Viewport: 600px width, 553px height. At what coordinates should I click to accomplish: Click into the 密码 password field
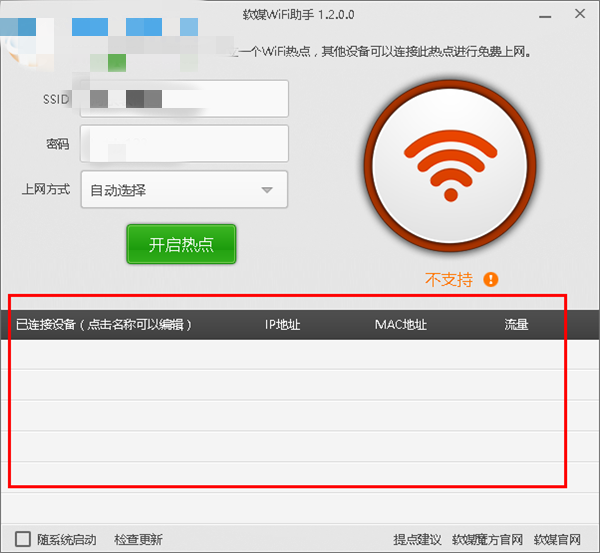(x=184, y=144)
